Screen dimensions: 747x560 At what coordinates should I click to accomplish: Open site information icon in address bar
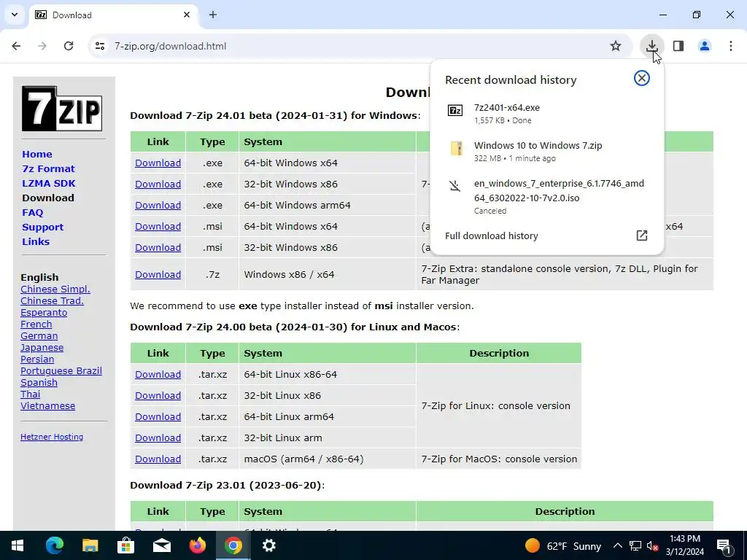click(100, 46)
